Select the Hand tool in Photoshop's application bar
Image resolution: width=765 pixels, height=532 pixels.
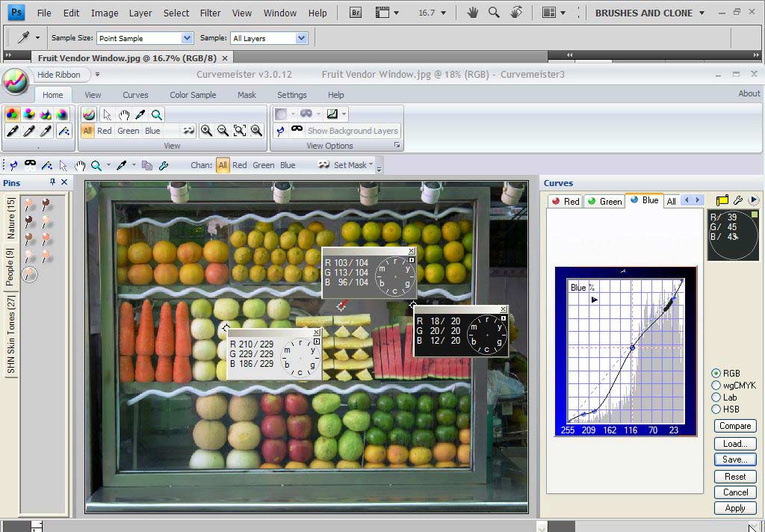point(472,13)
